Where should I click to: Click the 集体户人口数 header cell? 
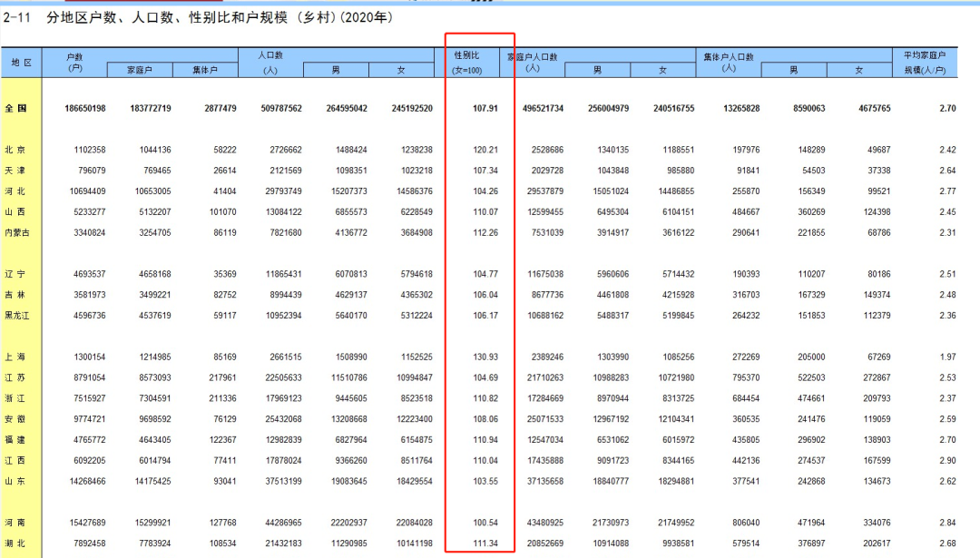(729, 63)
